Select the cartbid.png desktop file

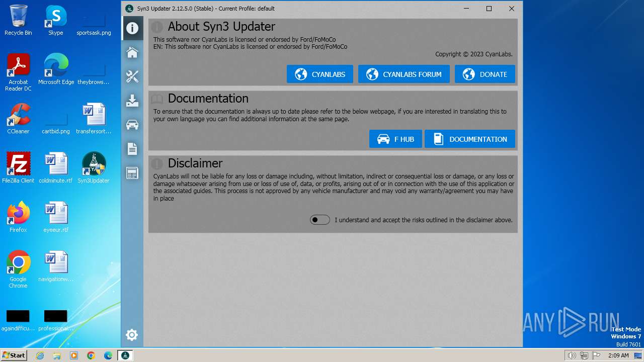[56, 122]
